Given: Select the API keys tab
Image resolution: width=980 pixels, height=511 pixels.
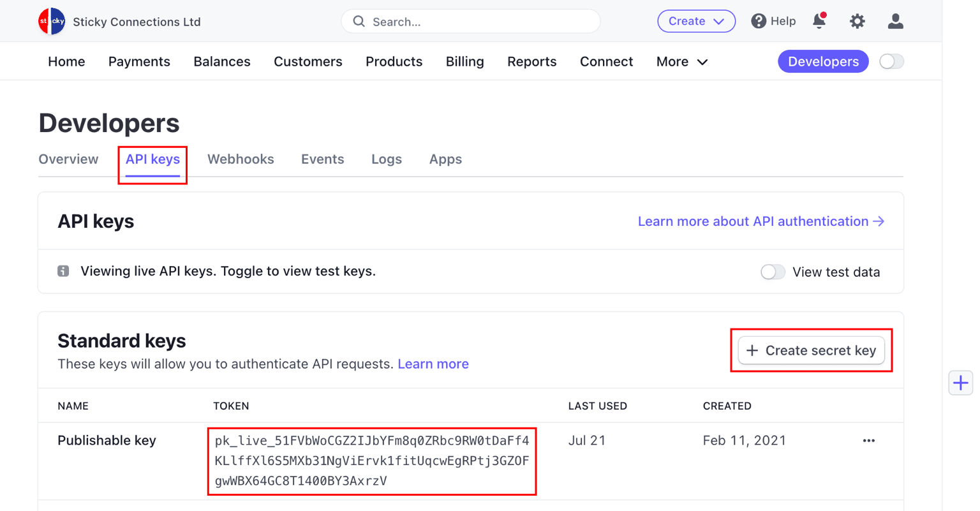Looking at the screenshot, I should tap(152, 159).
